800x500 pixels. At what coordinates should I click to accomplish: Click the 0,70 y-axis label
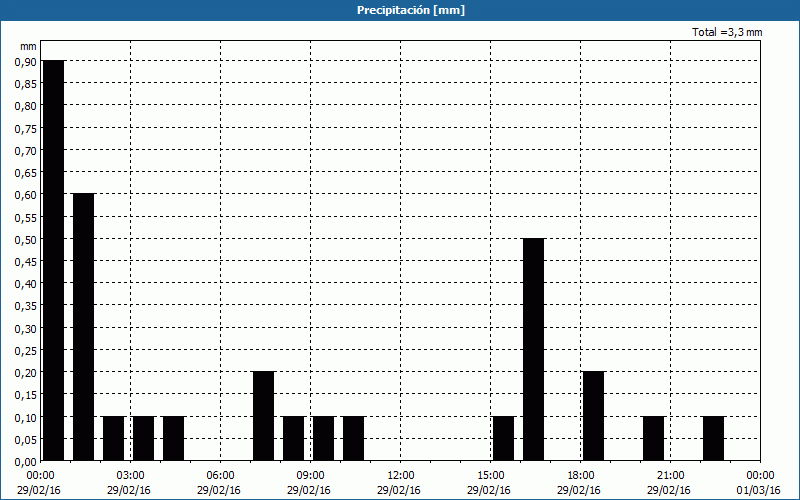[x=26, y=150]
